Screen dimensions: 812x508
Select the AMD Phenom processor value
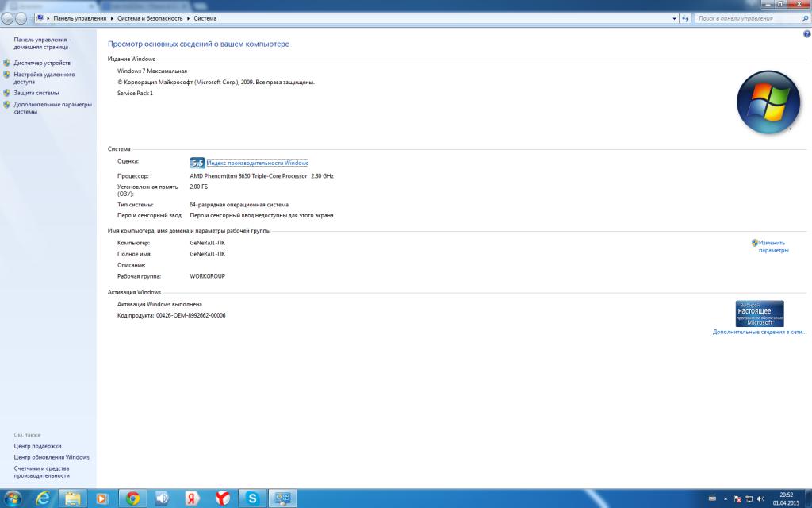pyautogui.click(x=262, y=176)
